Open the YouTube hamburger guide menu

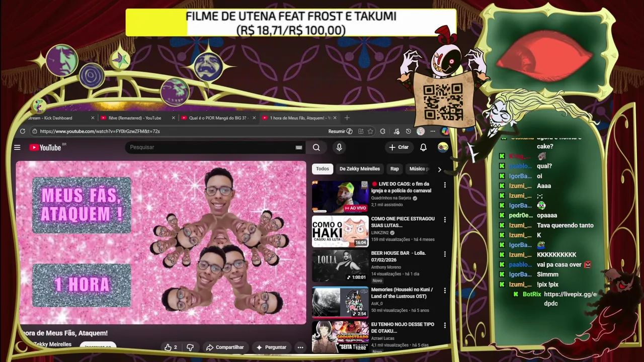coord(17,147)
